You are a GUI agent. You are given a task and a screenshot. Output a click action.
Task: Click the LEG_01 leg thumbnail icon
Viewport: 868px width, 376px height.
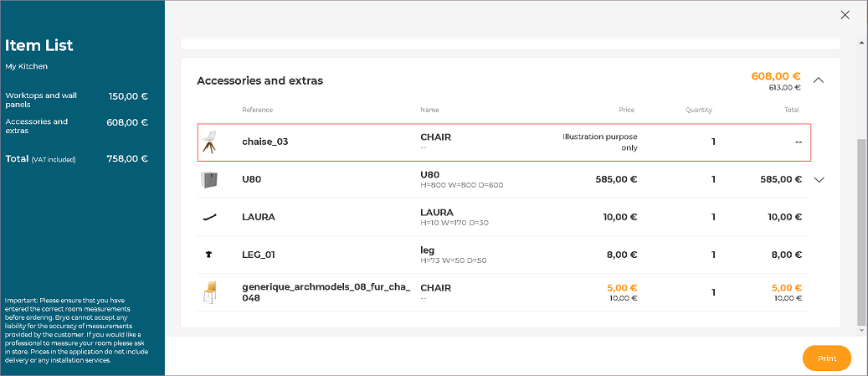click(209, 255)
